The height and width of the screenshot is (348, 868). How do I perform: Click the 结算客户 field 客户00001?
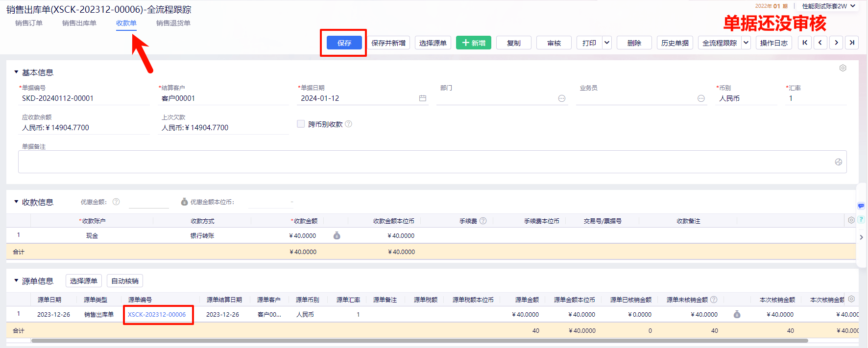[223, 98]
